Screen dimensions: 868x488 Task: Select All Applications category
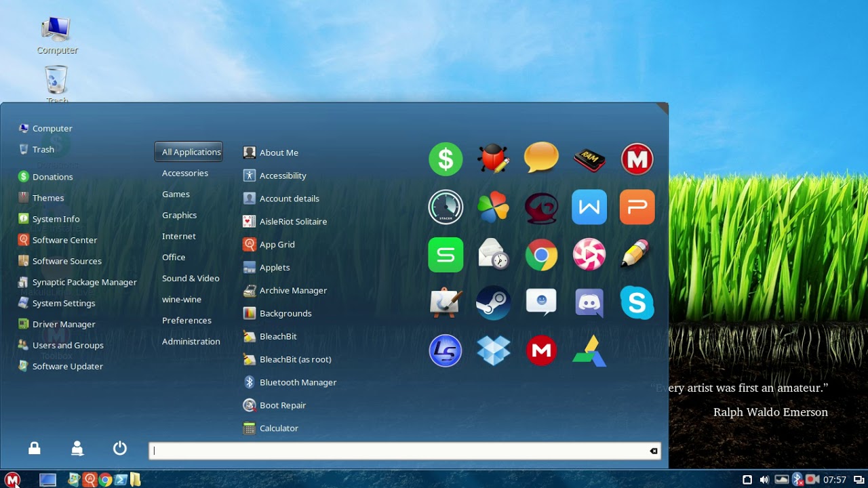(189, 152)
